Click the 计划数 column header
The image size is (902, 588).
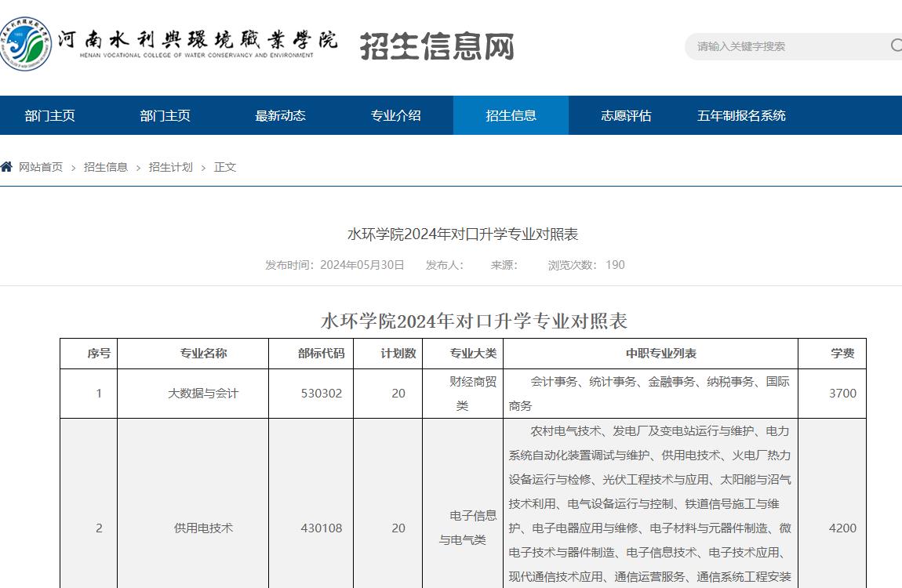click(x=387, y=354)
